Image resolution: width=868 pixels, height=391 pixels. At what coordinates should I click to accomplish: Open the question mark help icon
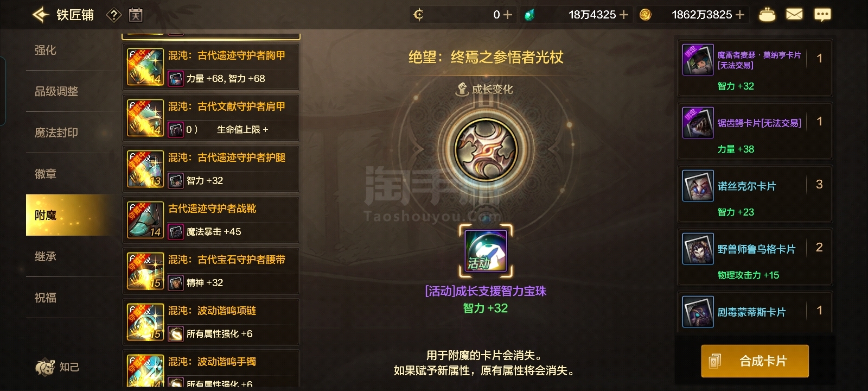point(113,15)
